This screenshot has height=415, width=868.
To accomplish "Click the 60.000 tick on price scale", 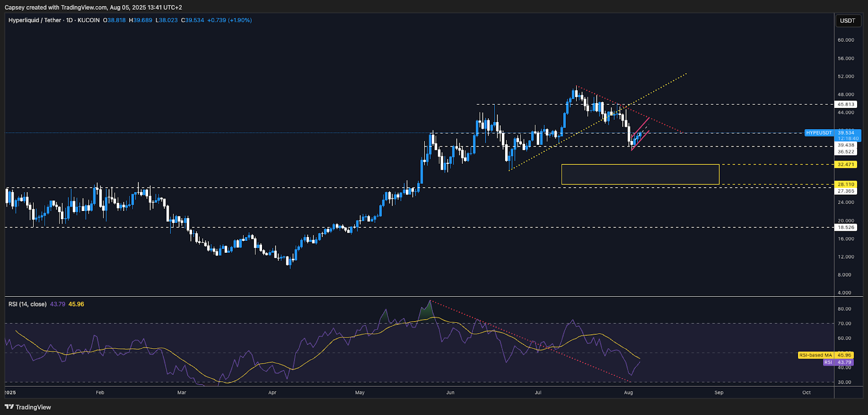I will (x=846, y=40).
